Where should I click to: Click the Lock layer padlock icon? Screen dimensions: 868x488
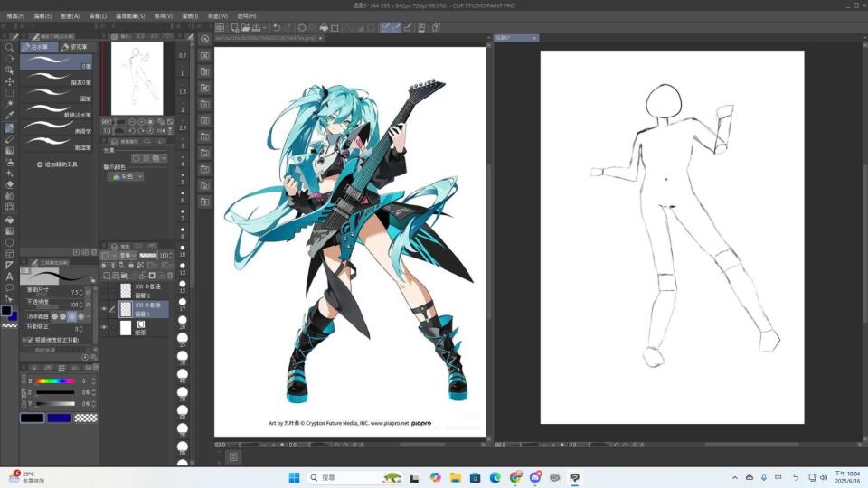(130, 266)
